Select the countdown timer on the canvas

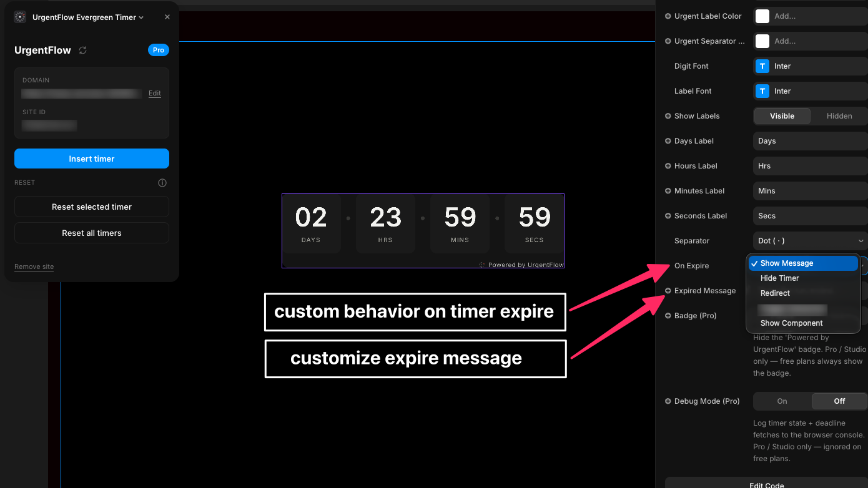[x=423, y=231]
